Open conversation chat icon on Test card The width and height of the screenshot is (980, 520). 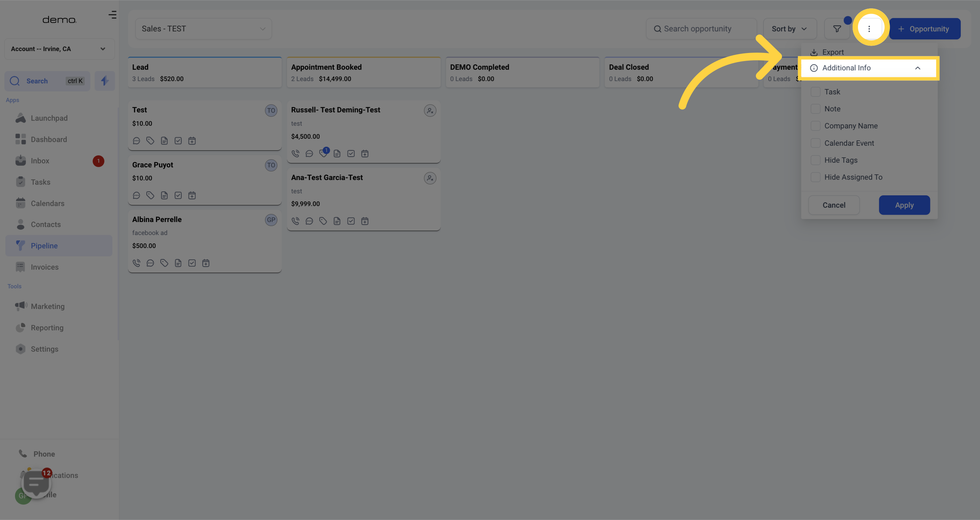click(136, 141)
